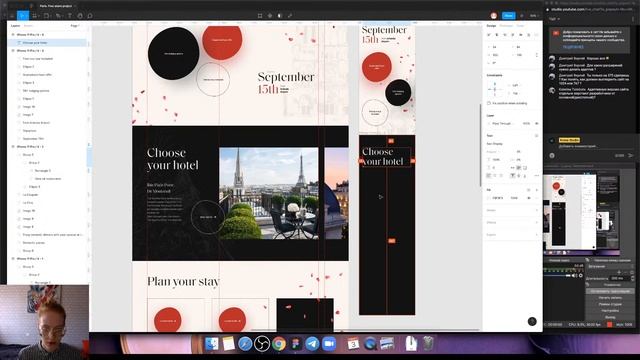Open the Figma main menu

click(12, 16)
